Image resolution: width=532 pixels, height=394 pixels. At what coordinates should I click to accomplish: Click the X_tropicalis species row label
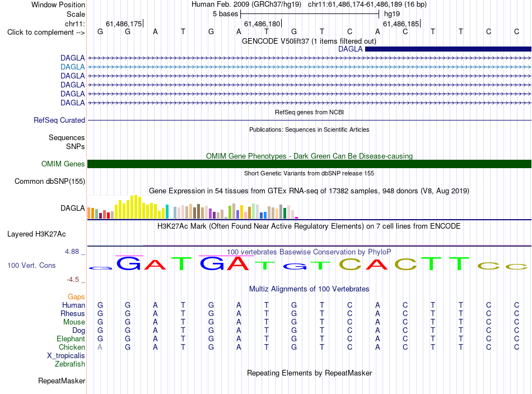pos(66,356)
